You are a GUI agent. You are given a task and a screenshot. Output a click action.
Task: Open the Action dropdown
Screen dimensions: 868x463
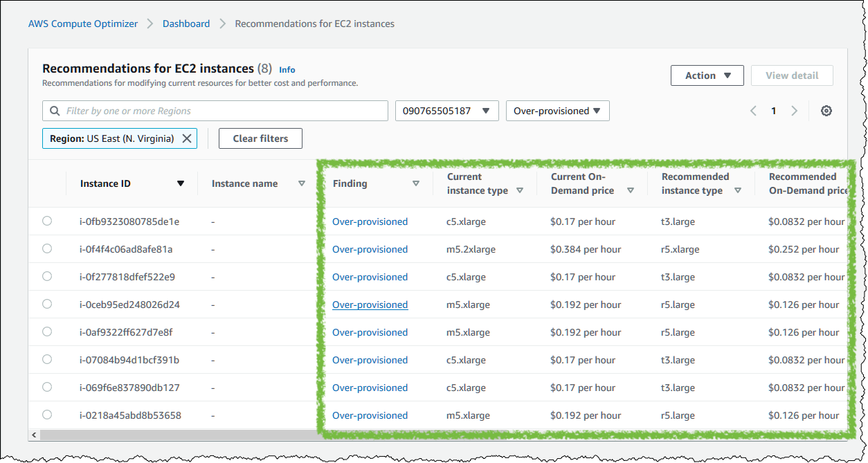(x=707, y=75)
